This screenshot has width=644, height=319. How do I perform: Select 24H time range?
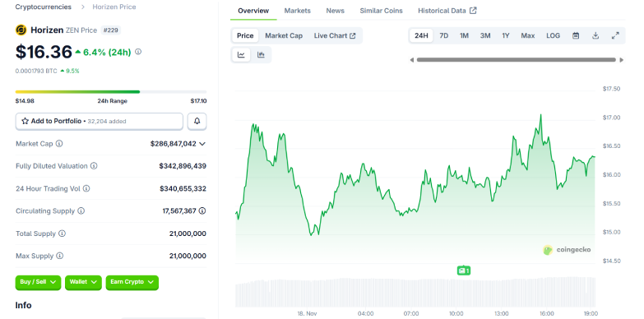421,35
